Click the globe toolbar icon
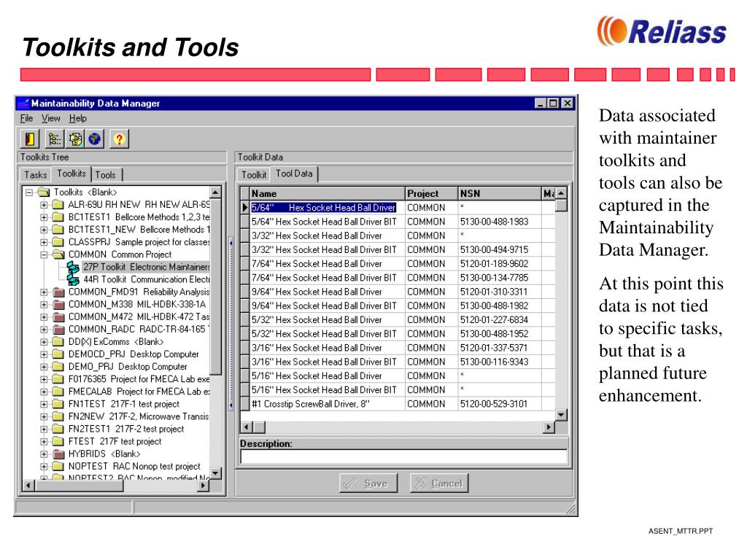The image size is (747, 560). pyautogui.click(x=95, y=139)
